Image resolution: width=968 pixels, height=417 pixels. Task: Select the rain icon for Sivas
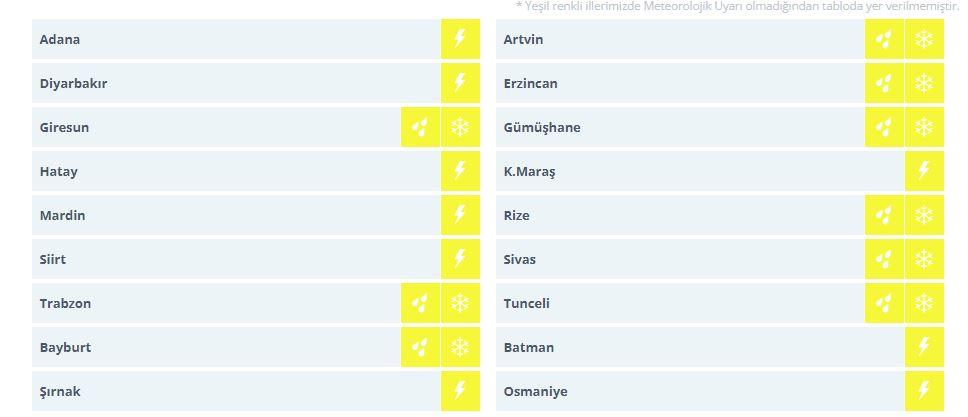pyautogui.click(x=884, y=259)
